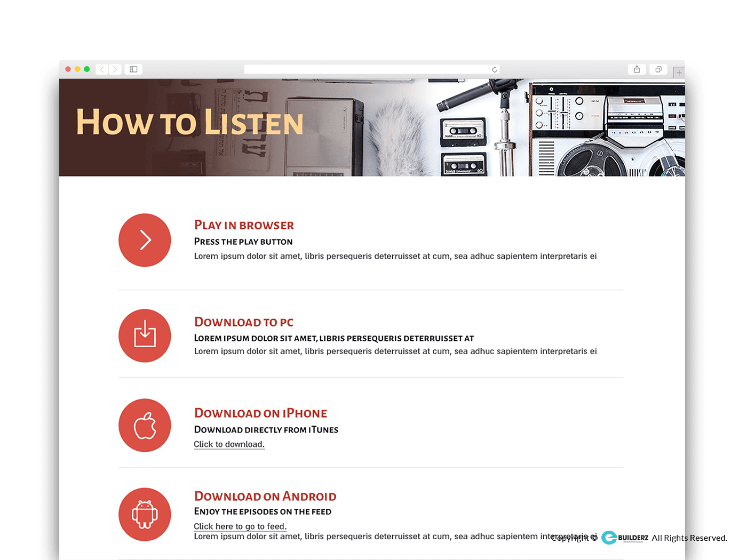The height and width of the screenshot is (560, 747).
Task: Click the 'Download to PC' heading
Action: coord(244,322)
